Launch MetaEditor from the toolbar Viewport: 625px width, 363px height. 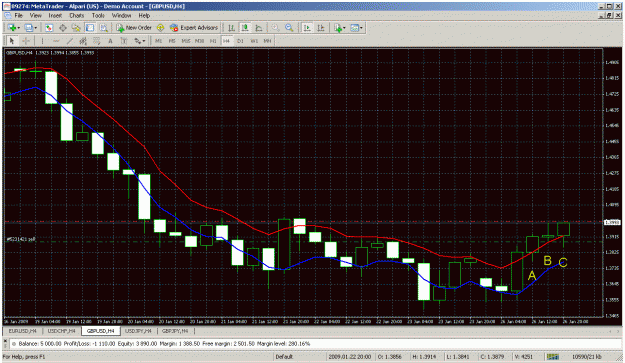pyautogui.click(x=160, y=27)
